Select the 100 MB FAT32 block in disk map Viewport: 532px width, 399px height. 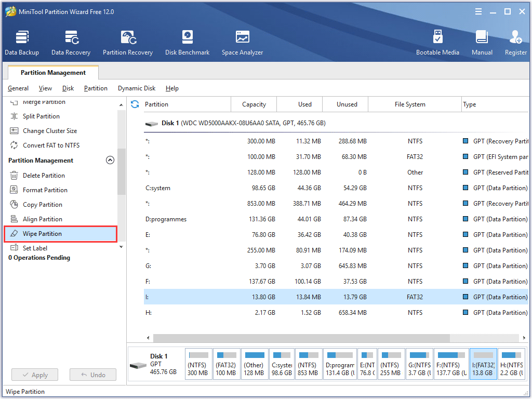(227, 364)
